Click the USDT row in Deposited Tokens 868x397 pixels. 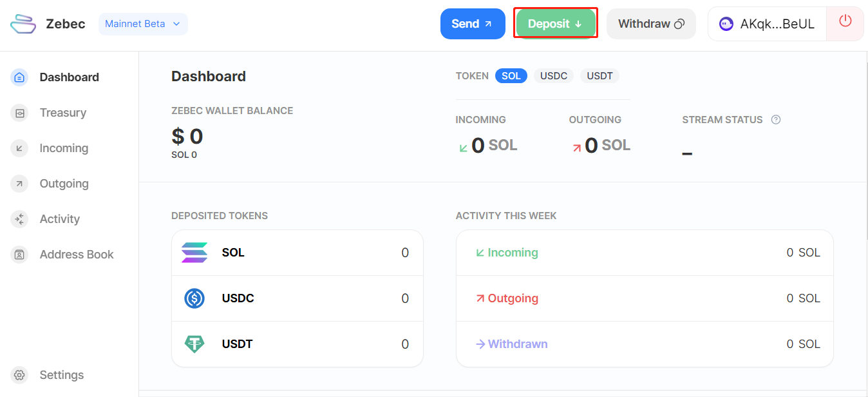coord(297,344)
